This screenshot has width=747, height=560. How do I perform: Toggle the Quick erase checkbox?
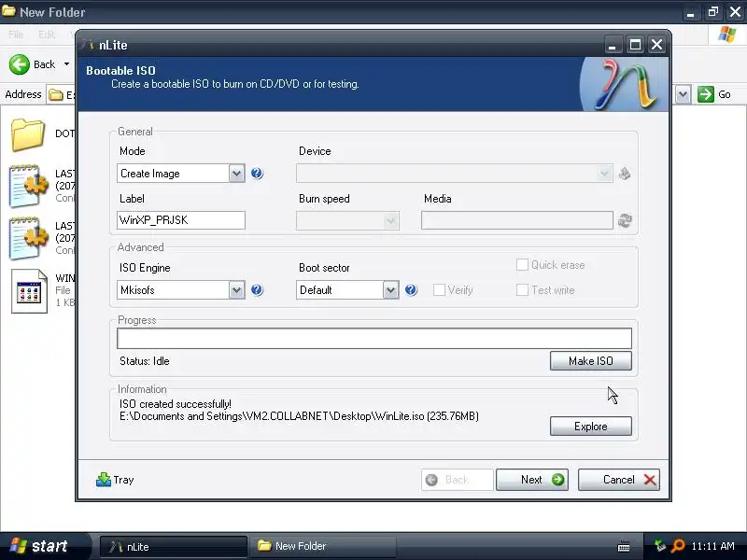click(x=522, y=265)
